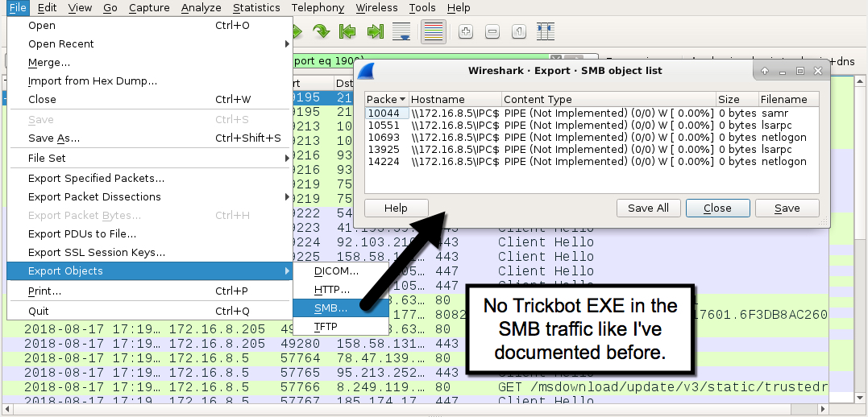868x417 pixels.
Task: Open the Analyze menu
Action: 201,8
